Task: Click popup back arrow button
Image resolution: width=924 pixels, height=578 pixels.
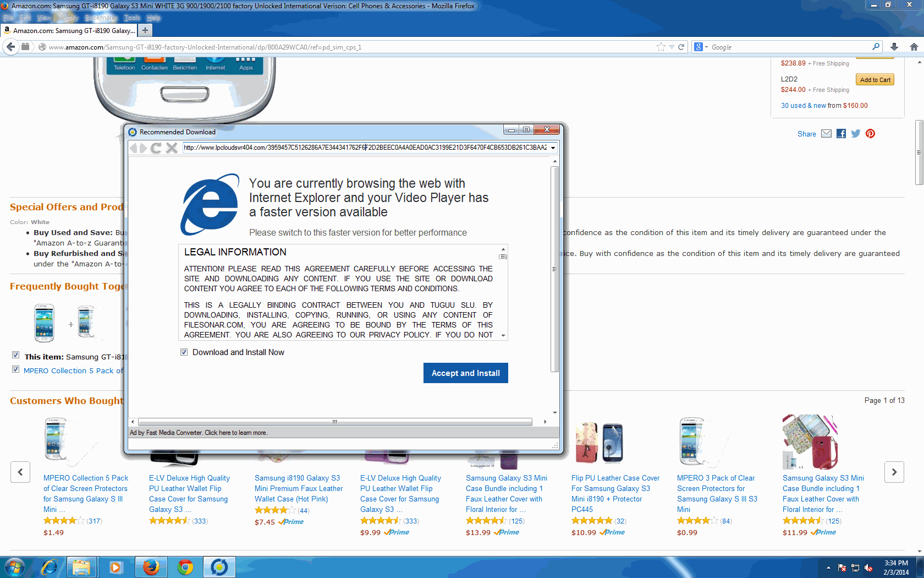Action: pos(133,148)
